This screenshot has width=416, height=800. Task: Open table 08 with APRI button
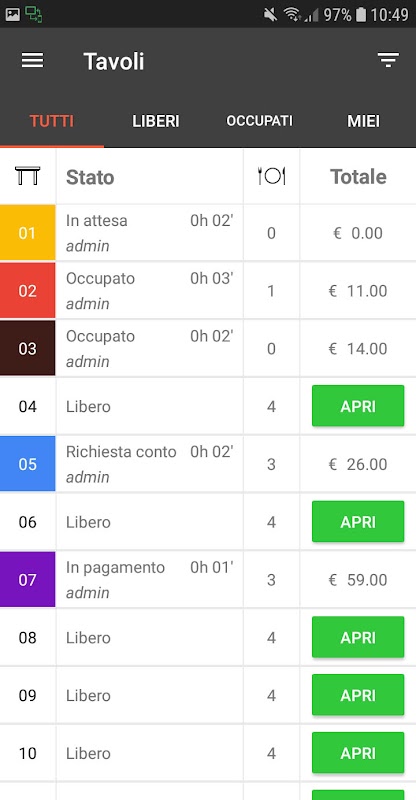(x=358, y=637)
